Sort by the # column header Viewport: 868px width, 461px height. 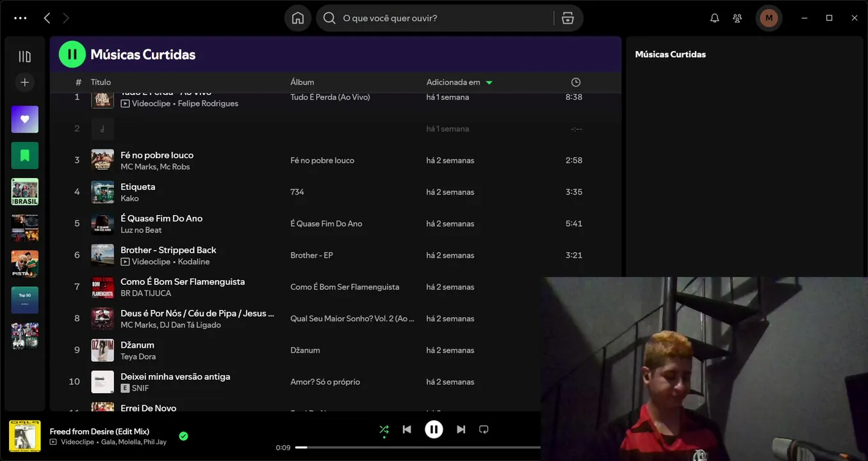78,82
